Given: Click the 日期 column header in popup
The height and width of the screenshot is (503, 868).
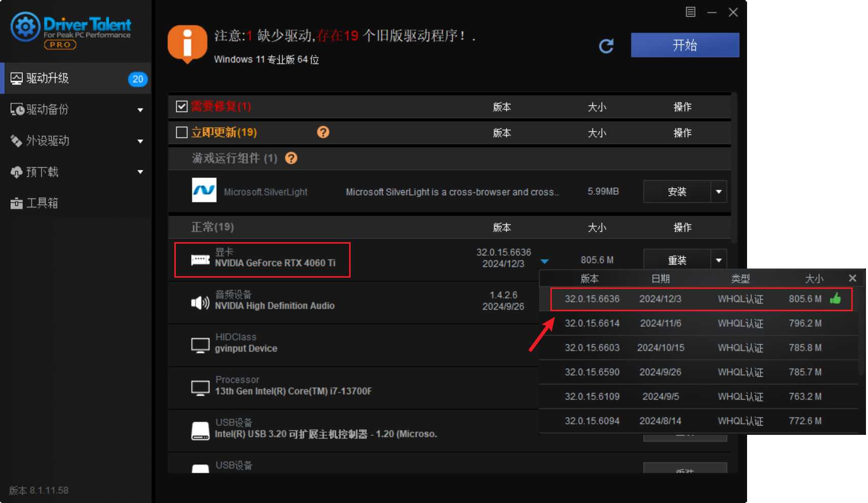Looking at the screenshot, I should click(x=661, y=279).
